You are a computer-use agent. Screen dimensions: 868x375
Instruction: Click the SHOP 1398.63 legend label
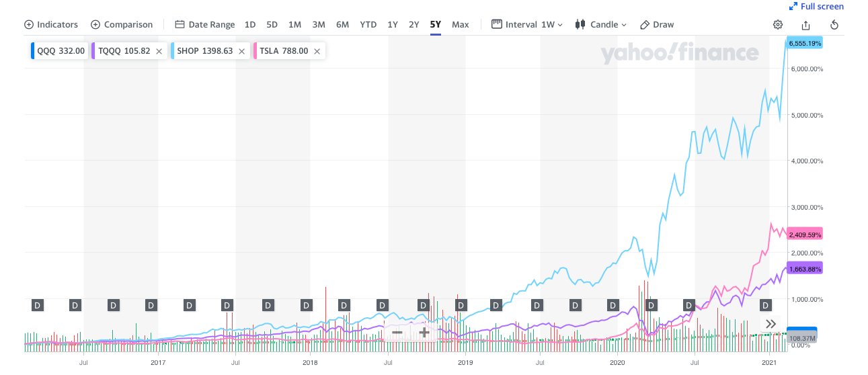click(204, 51)
